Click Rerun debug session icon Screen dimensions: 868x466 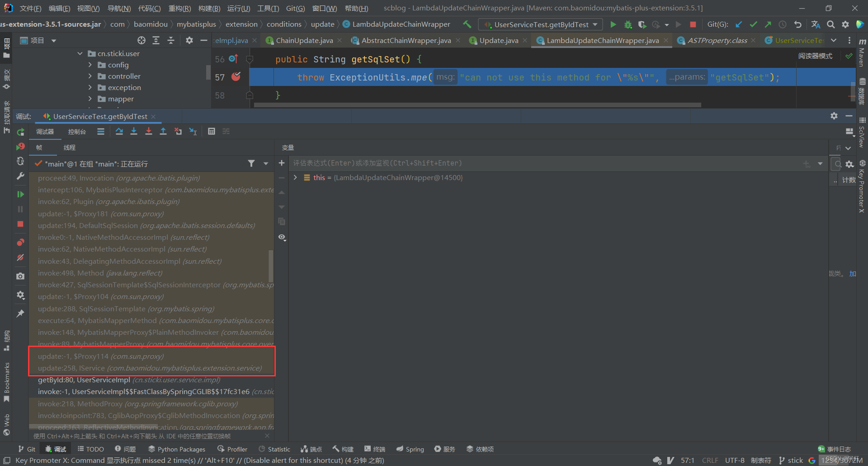coord(20,132)
